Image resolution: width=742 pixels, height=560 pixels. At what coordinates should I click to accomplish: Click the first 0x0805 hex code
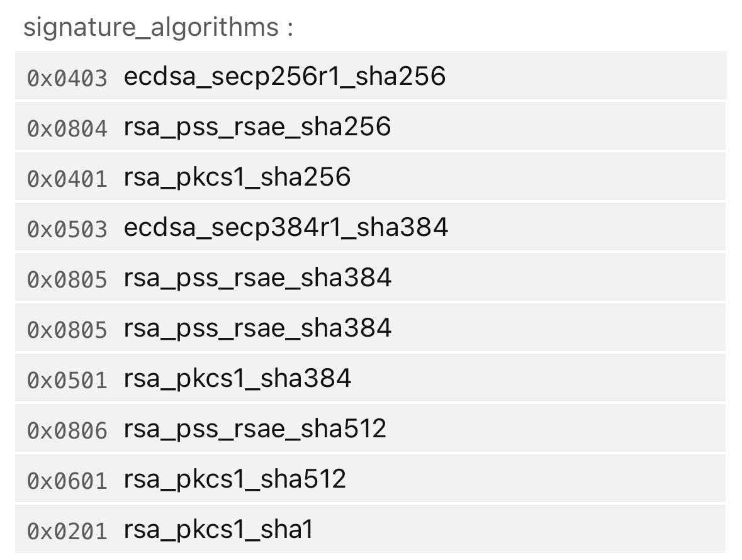click(x=67, y=279)
